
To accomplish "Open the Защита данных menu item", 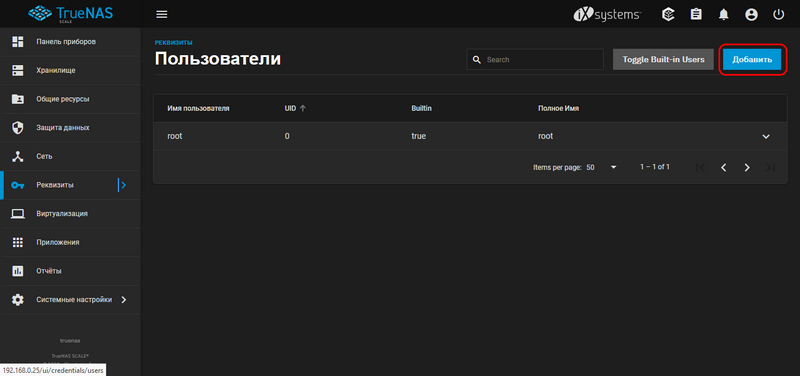I will 70,128.
